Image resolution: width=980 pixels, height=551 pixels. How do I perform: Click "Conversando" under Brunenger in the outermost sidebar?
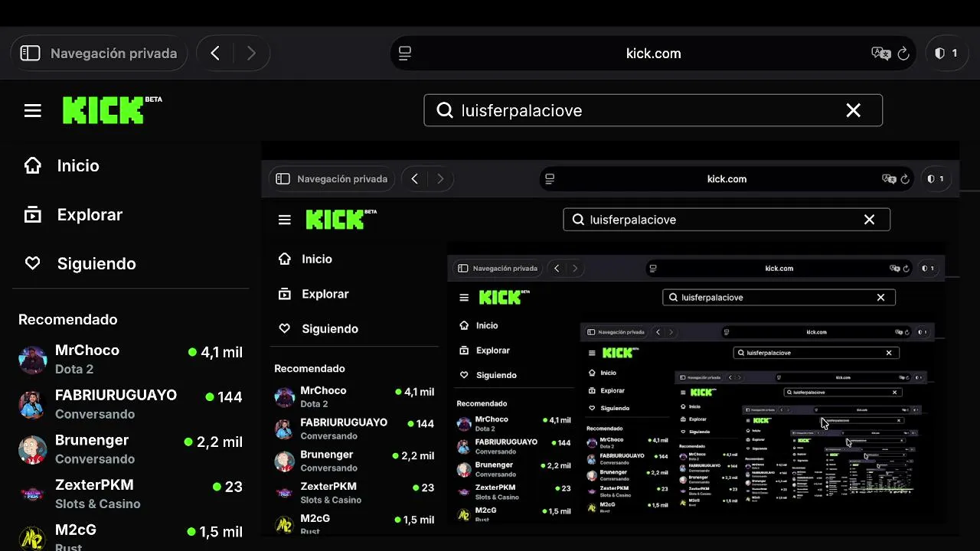point(95,459)
